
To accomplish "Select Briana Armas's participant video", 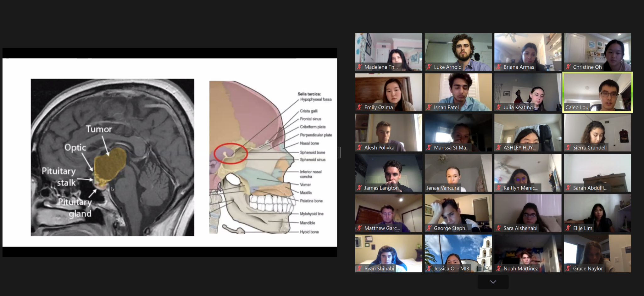I will (528, 52).
